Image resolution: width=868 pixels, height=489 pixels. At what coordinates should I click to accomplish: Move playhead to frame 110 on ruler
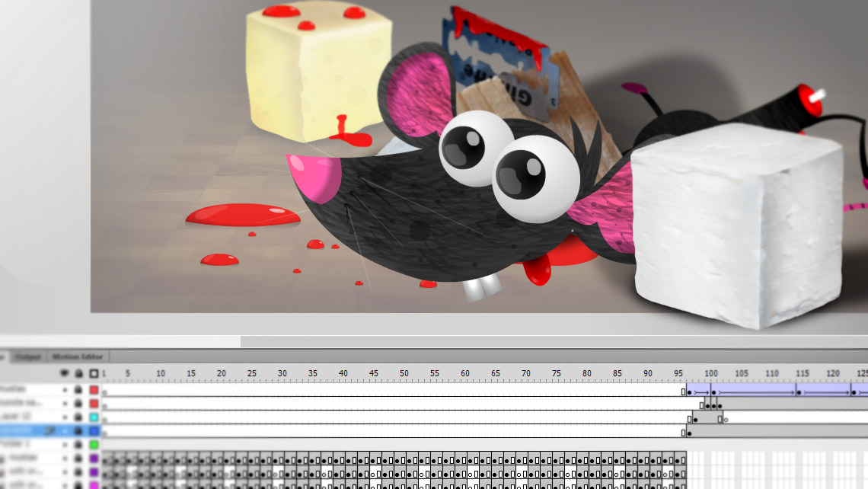(771, 374)
